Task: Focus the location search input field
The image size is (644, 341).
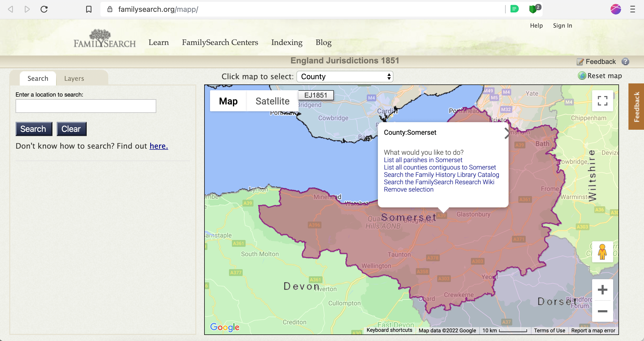Action: [86, 106]
